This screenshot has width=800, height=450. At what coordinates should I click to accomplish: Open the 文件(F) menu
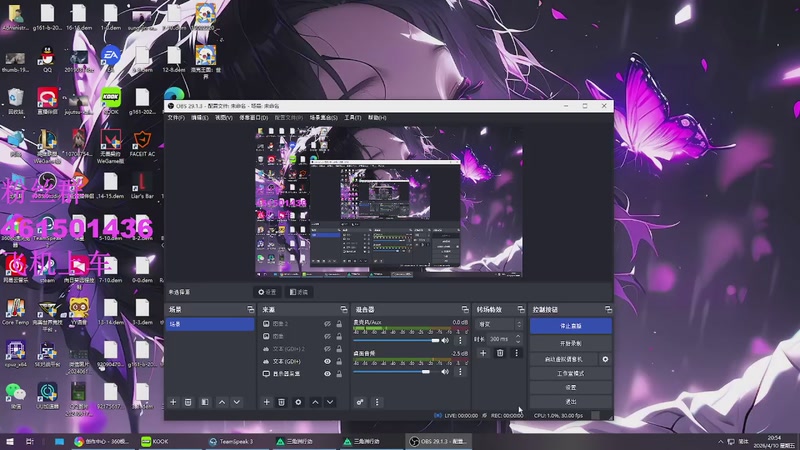click(176, 118)
